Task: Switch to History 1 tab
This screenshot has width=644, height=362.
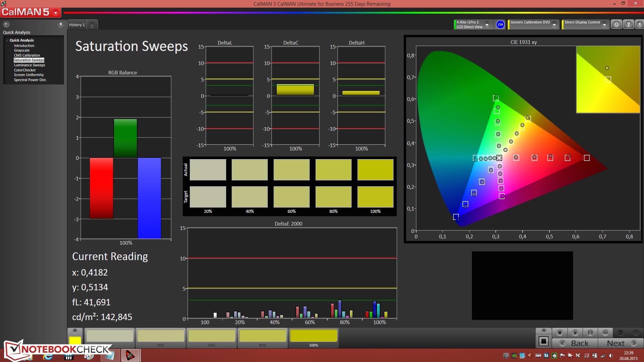Action: [x=77, y=25]
